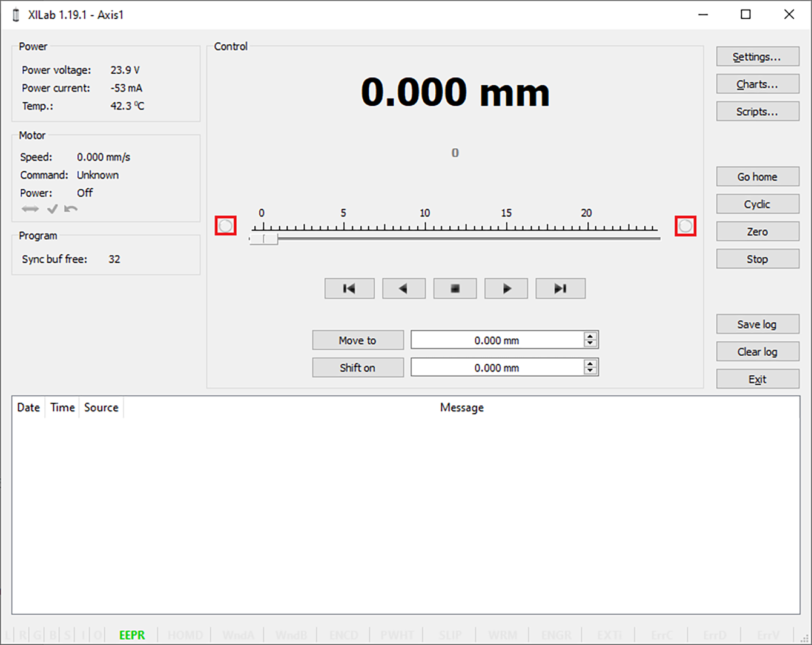The height and width of the screenshot is (645, 812).
Task: Increase the Move to value stepper
Action: pos(590,336)
